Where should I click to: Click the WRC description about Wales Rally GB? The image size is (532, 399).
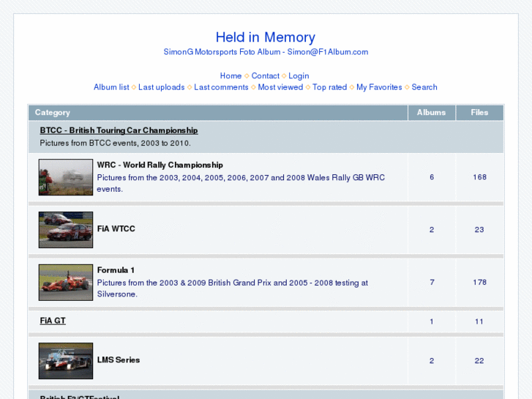point(241,183)
